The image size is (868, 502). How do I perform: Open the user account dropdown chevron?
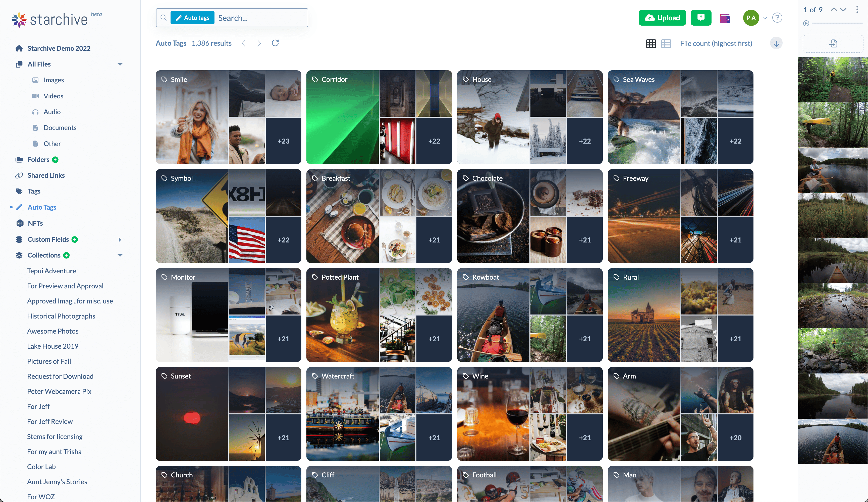764,18
